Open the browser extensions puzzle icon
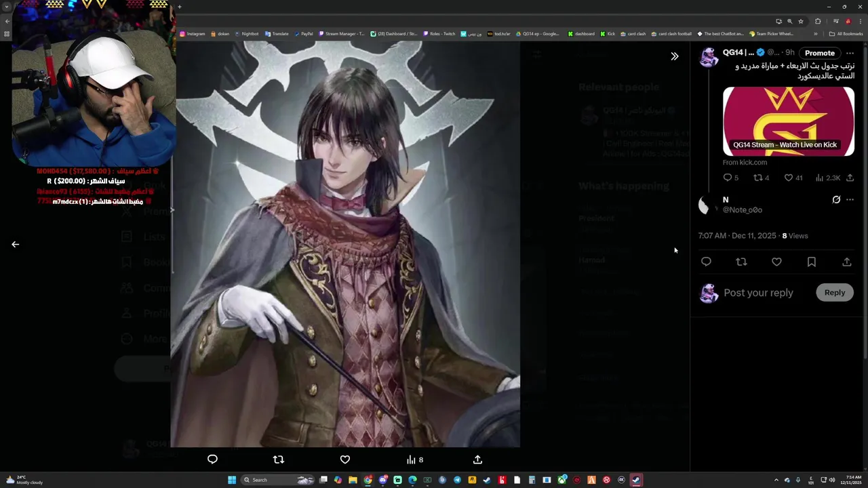This screenshot has height=488, width=868. pos(818,21)
